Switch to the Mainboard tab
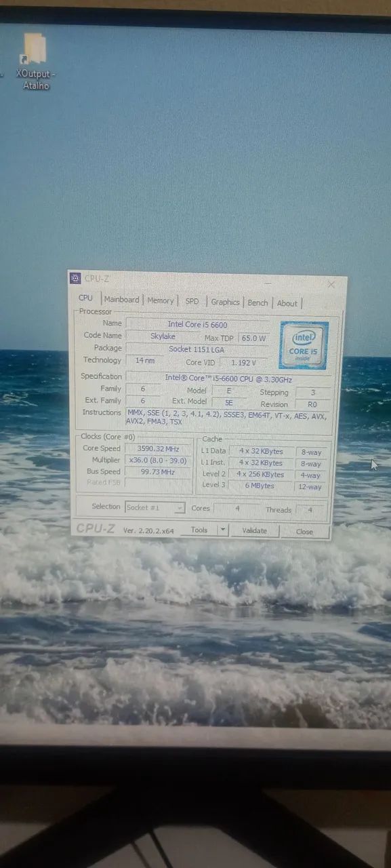 (x=121, y=300)
